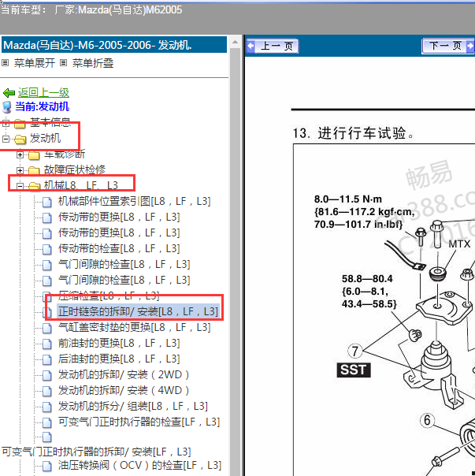Click page icon of 后油封的更换 entry

46,359
